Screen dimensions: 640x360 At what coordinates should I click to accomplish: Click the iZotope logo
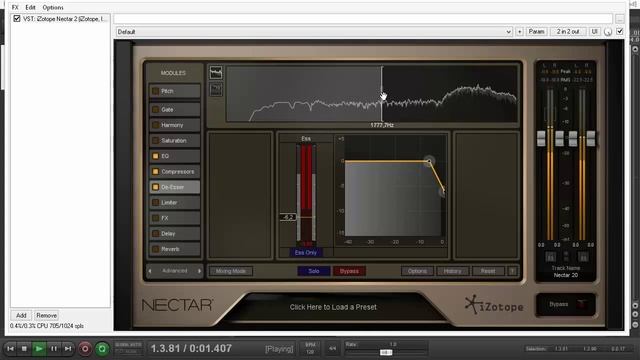[494, 305]
